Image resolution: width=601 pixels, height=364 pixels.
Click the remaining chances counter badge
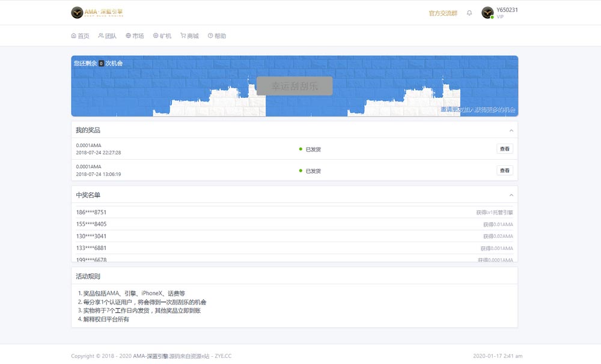click(x=101, y=63)
